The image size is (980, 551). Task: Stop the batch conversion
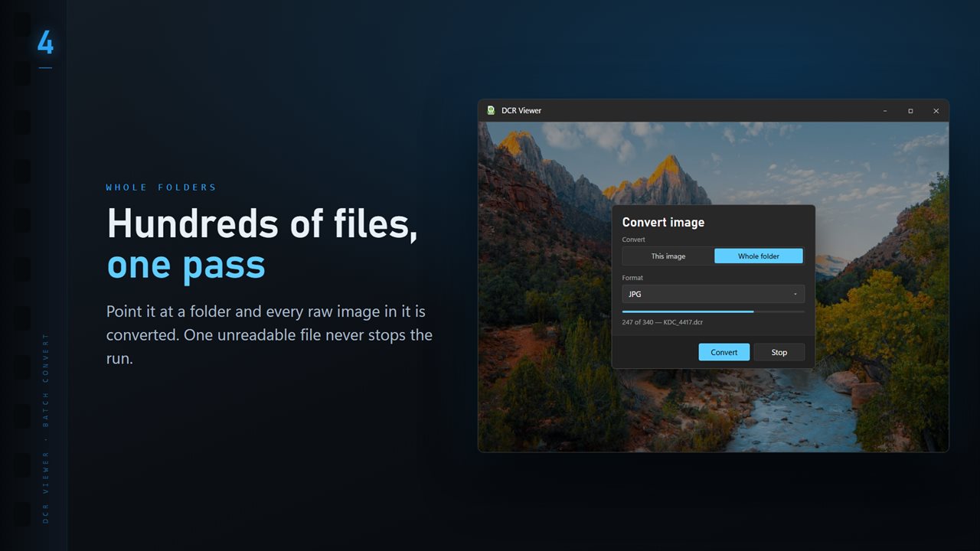(779, 352)
